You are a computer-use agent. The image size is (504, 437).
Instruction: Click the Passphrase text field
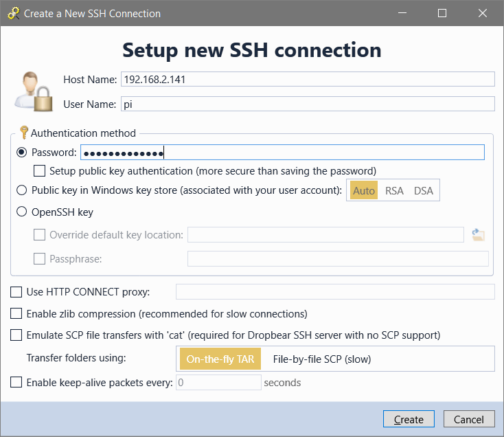coord(338,259)
